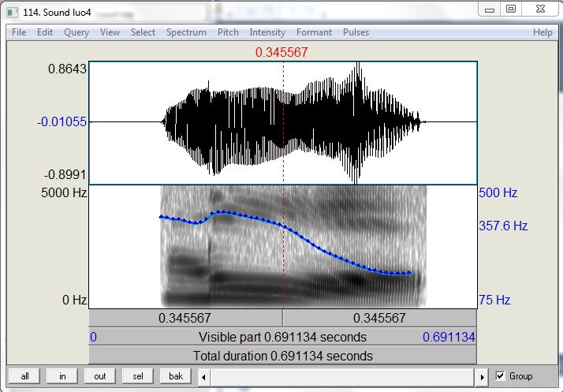563x392 pixels.
Task: Click the 0 Hz spectrogram bottom label
Action: 74,300
